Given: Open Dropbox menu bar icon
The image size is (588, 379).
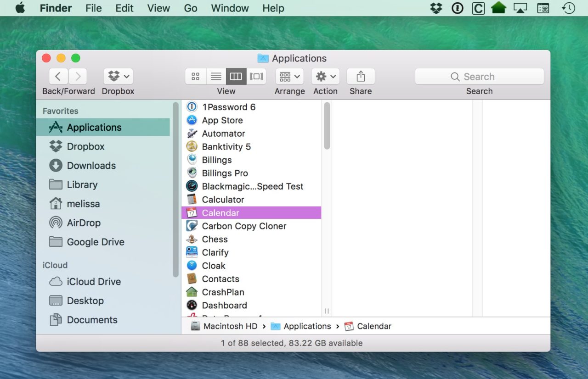Looking at the screenshot, I should 436,8.
